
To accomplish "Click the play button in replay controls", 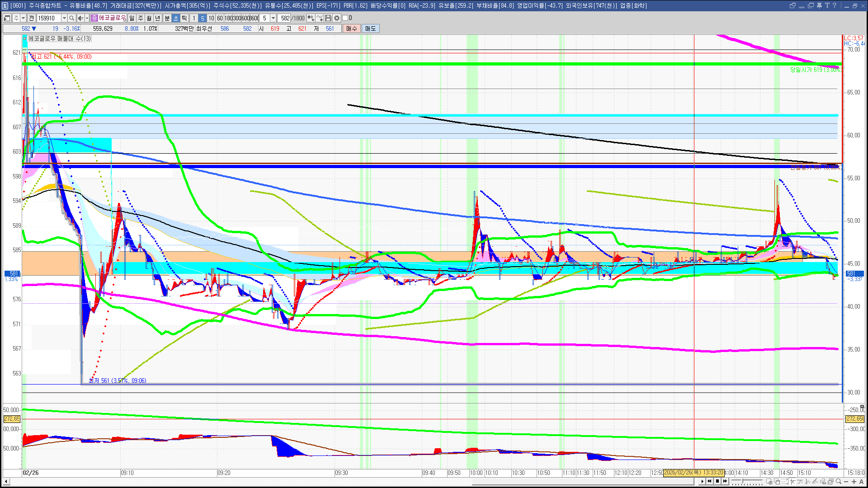I will (702, 482).
